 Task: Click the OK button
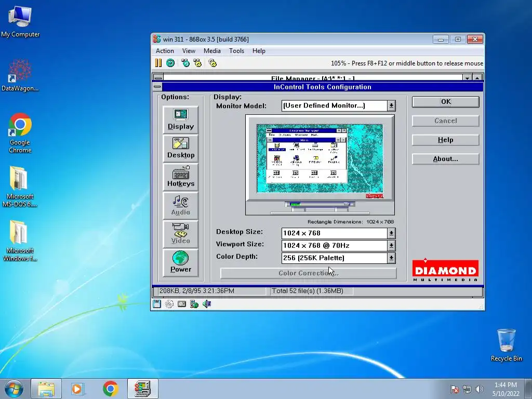pos(445,102)
